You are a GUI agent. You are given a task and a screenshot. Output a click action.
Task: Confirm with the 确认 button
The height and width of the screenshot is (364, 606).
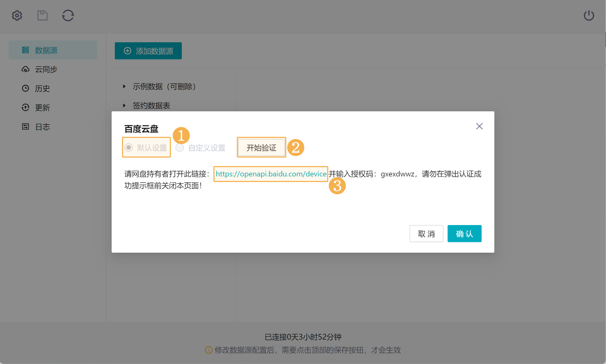click(x=464, y=234)
